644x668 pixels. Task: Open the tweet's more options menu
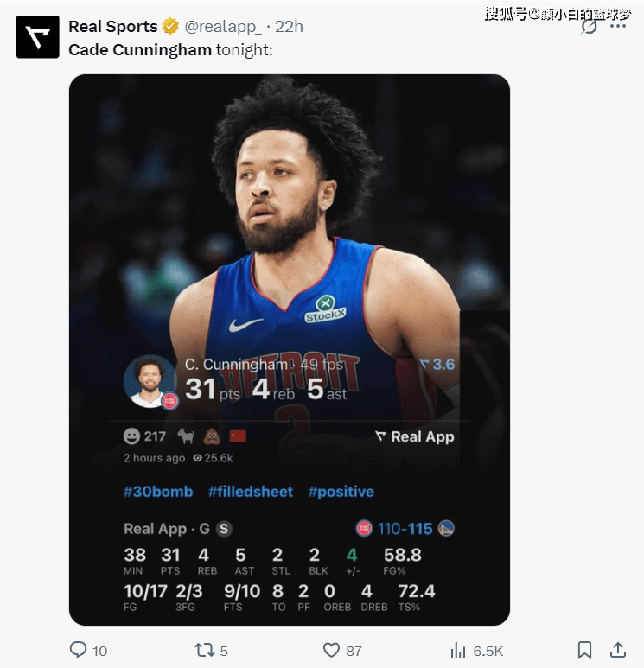tap(617, 26)
